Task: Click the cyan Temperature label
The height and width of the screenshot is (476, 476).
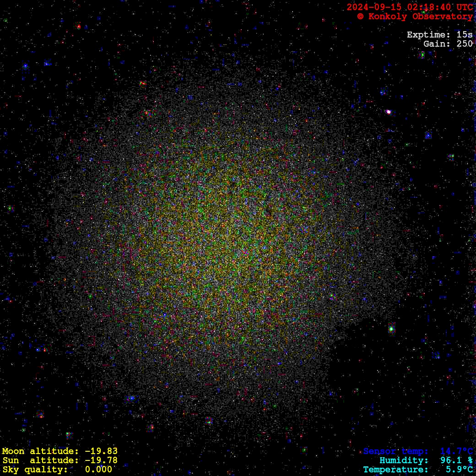Action: pos(396,470)
